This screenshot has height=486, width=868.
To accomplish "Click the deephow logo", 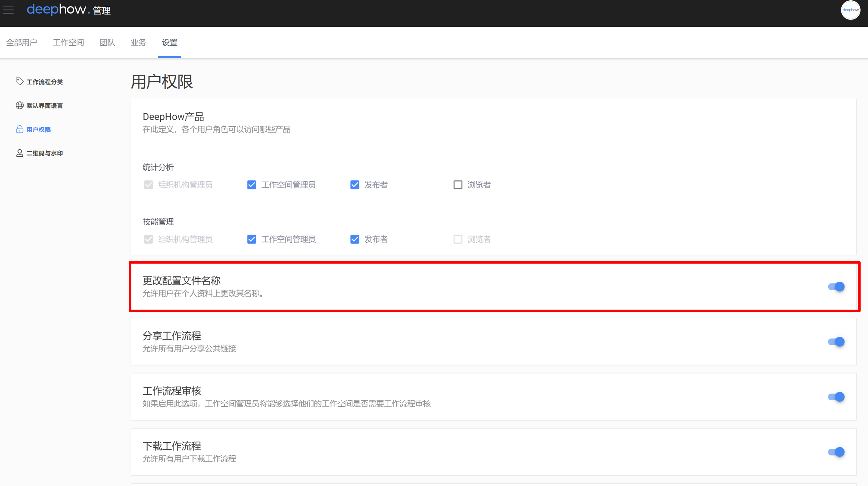I will (58, 10).
